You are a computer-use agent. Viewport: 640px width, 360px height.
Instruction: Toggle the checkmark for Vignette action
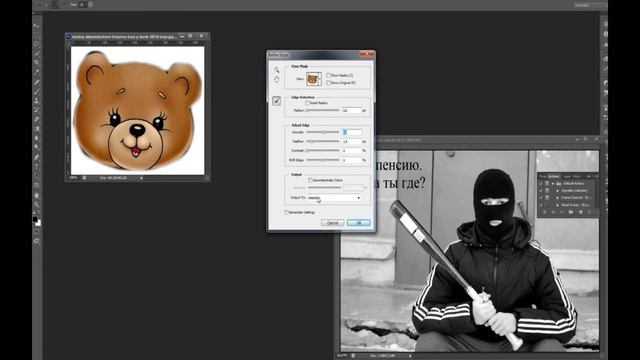(x=541, y=191)
